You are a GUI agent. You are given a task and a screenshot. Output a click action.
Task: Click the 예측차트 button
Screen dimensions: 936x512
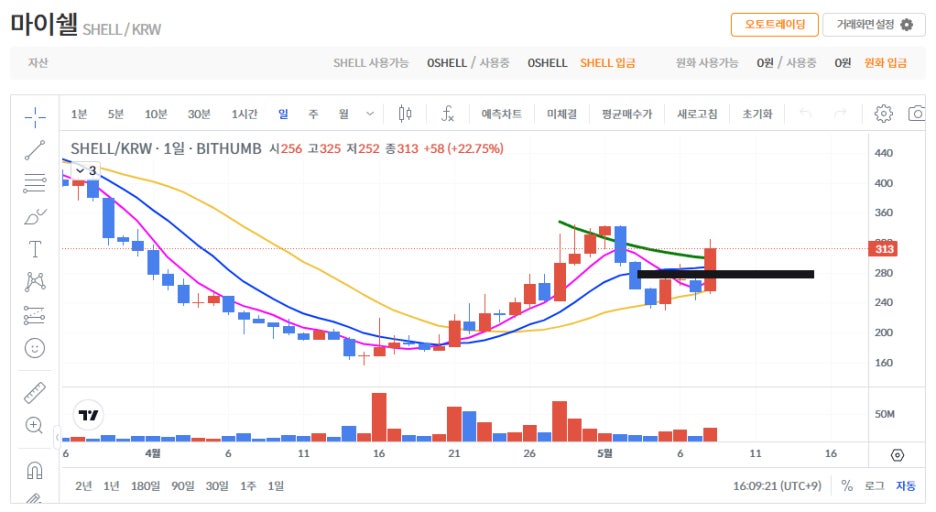tap(501, 113)
